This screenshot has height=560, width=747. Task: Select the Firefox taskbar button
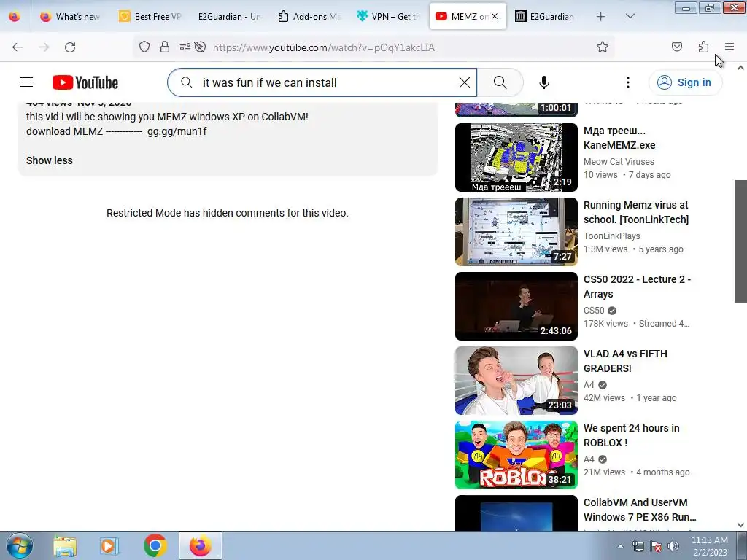[201, 545]
